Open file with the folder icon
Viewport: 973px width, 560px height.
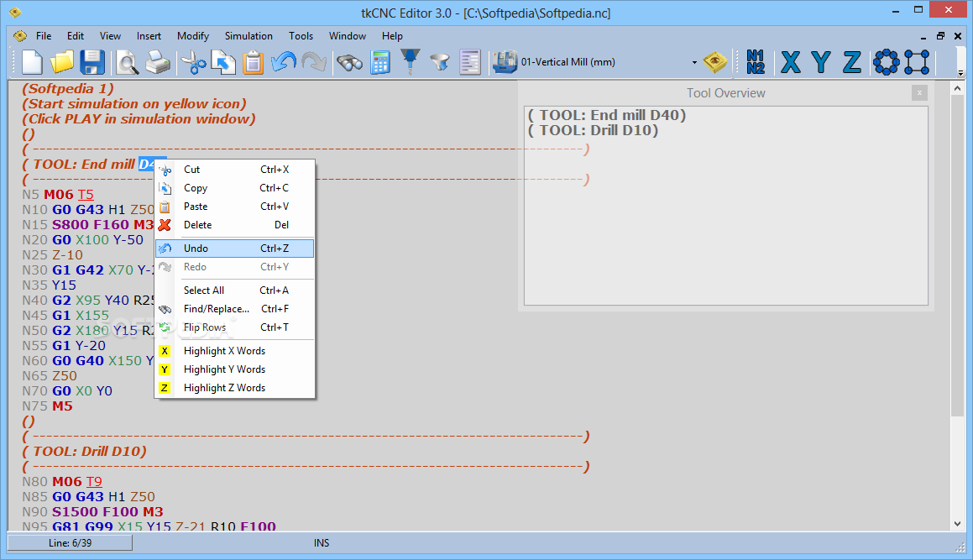pyautogui.click(x=62, y=62)
